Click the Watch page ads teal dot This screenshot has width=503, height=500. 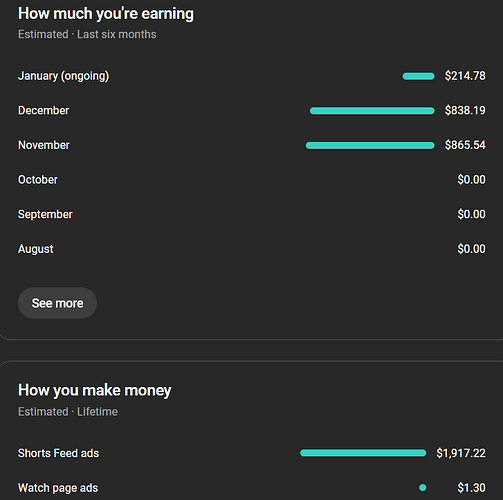(423, 488)
